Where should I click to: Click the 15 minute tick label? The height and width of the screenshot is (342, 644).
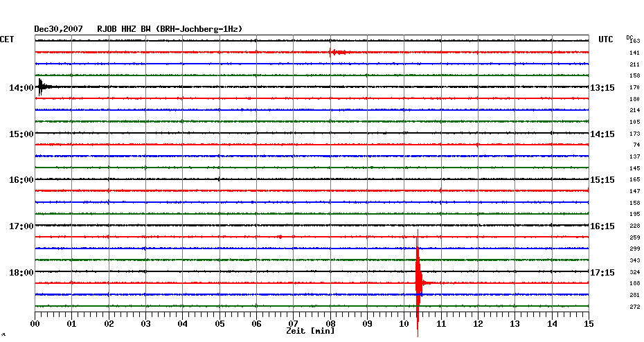589,324
